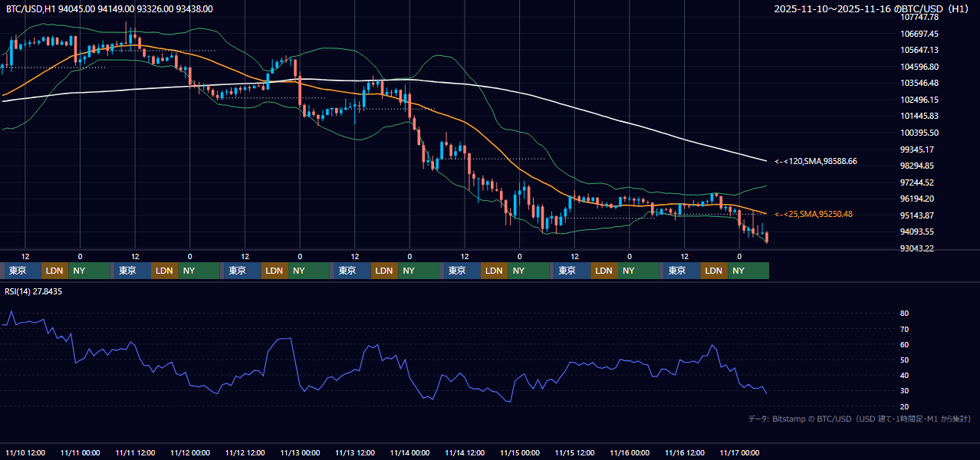
Task: Click the 11/15 12:00 time axis label
Action: (575, 453)
